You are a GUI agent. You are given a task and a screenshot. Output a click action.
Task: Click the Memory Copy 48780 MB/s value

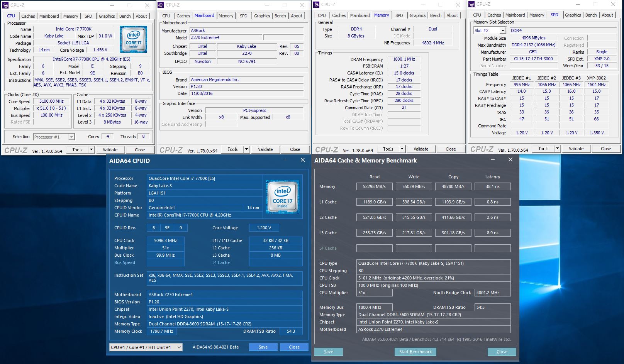(x=453, y=186)
